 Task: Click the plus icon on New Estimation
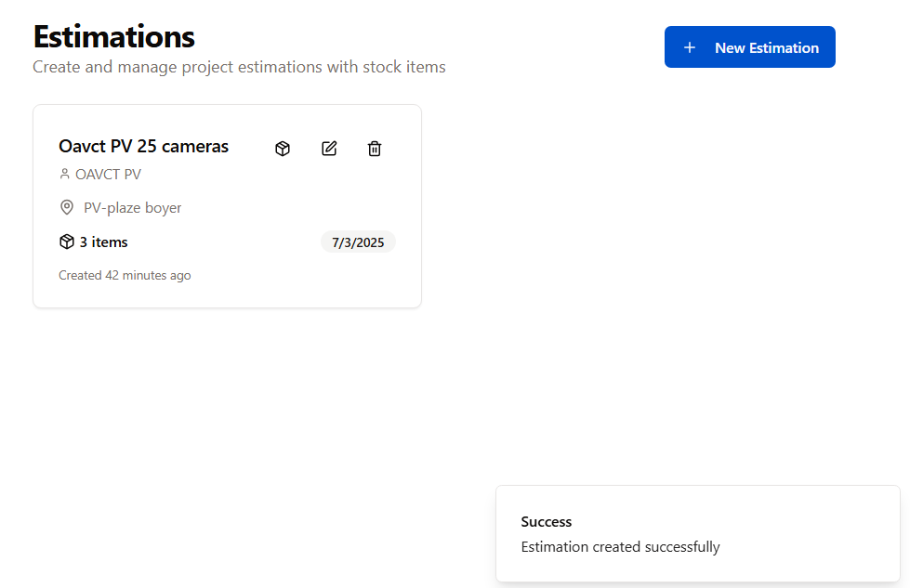689,47
